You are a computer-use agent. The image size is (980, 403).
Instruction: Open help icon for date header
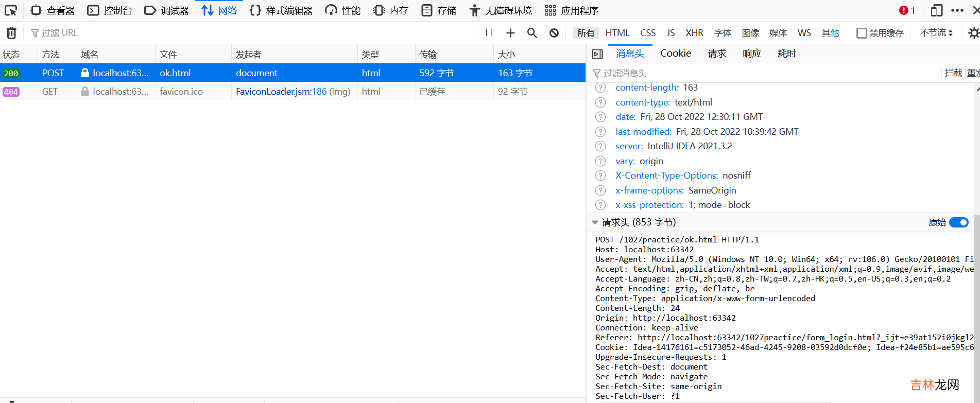pyautogui.click(x=600, y=117)
